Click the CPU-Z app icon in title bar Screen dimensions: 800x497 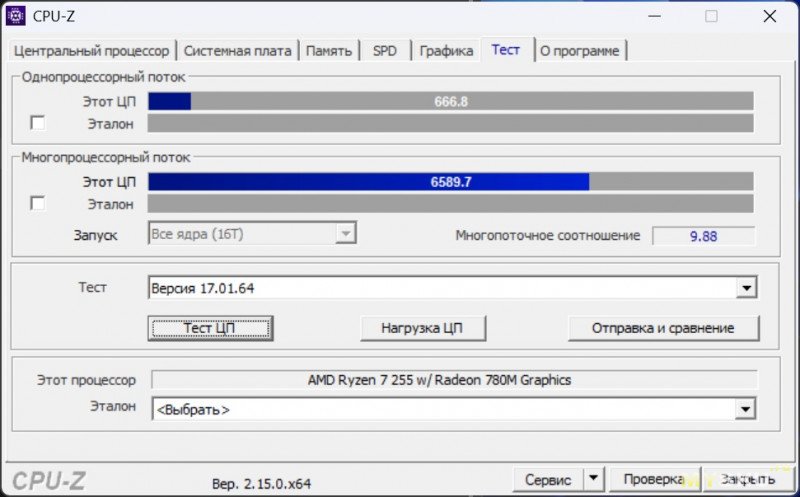(16, 16)
